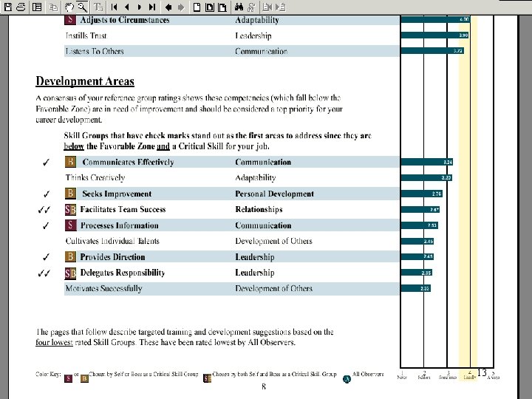The image size is (532, 399).
Task: Click the Development Areas heading
Action: [85, 81]
